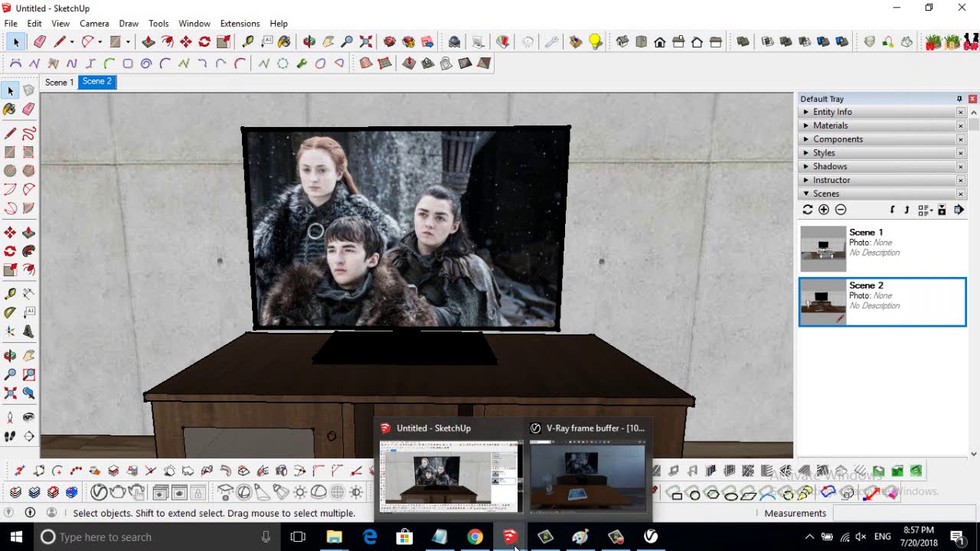Show scene details arrow button

coord(959,210)
